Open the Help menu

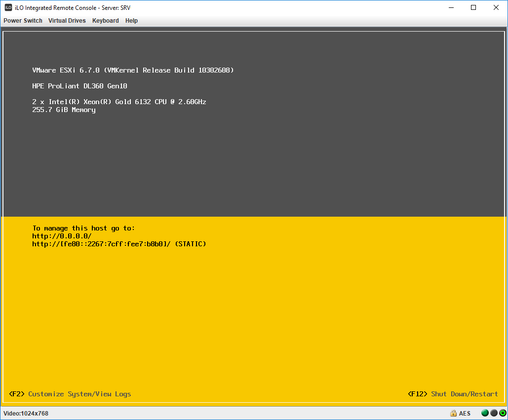tap(131, 21)
